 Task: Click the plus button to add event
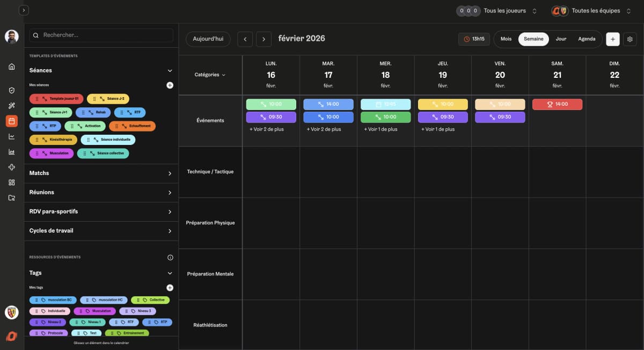pos(612,39)
